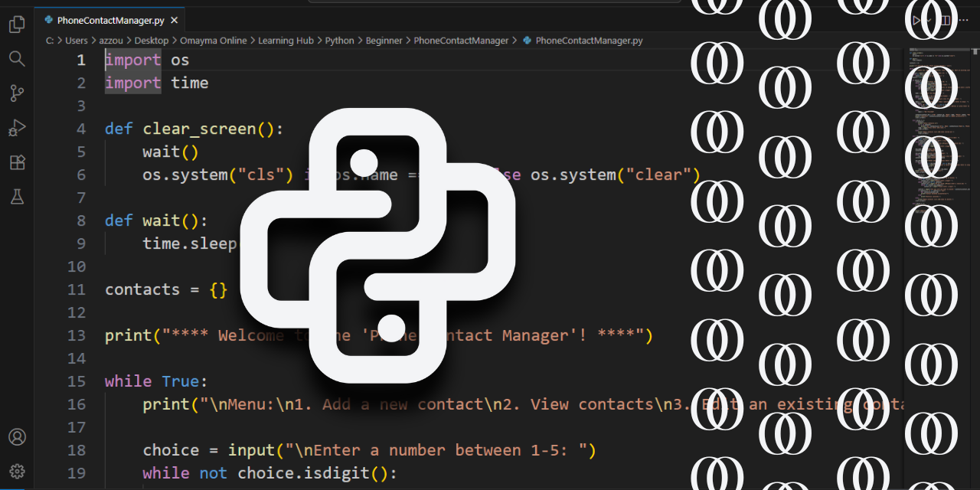This screenshot has height=490, width=980.
Task: Click line number 15 in the gutter
Action: click(77, 381)
